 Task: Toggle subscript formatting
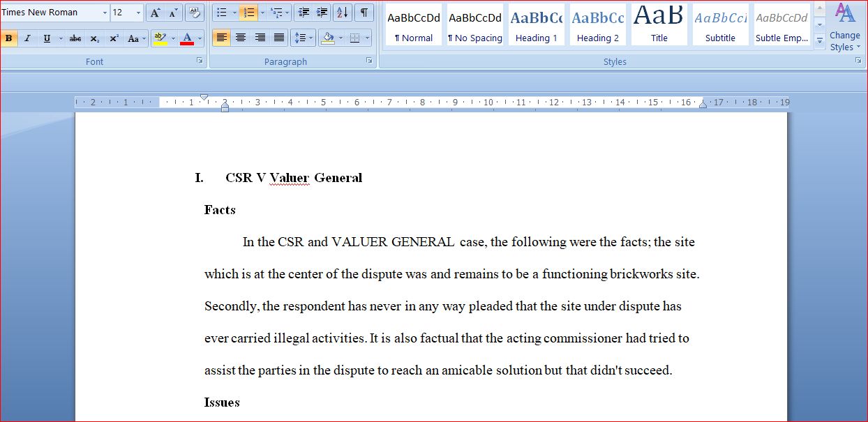(x=94, y=38)
